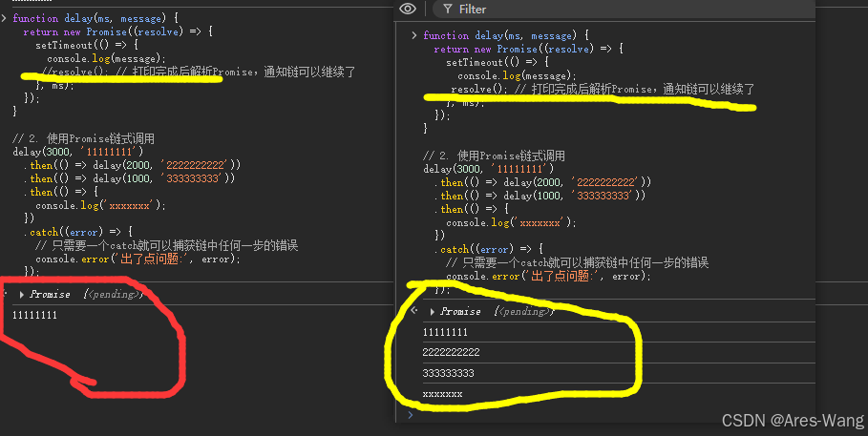868x436 pixels.
Task: Click "console.error('出了点问题:', error);" in right console
Action: [549, 276]
